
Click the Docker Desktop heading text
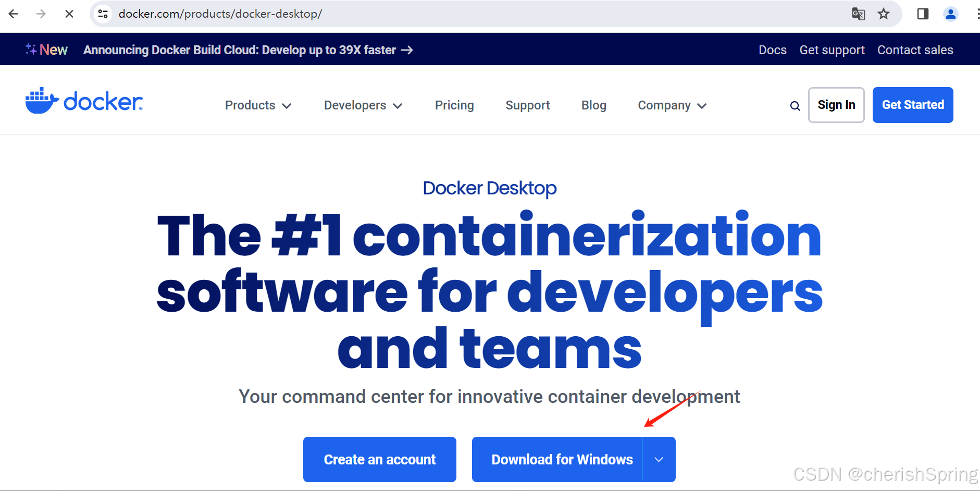click(x=490, y=188)
